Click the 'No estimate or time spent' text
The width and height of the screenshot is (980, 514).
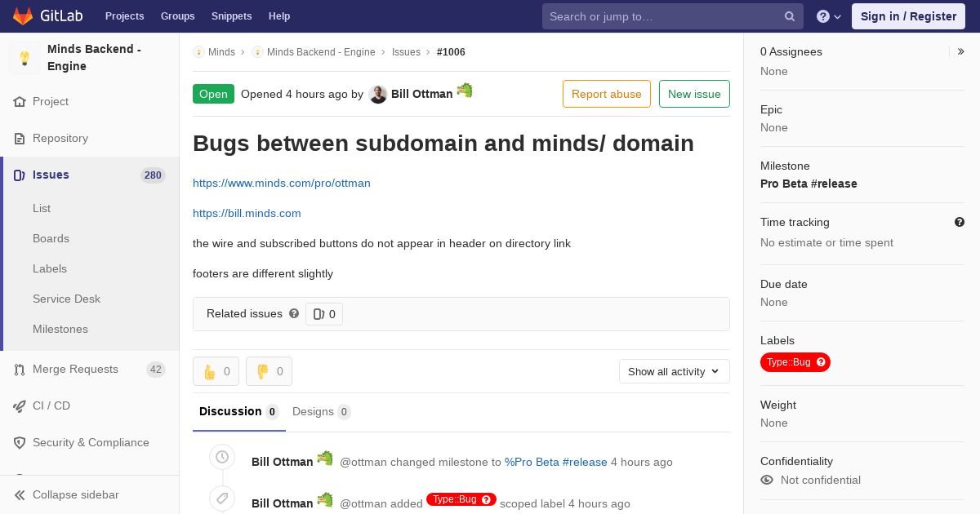826,242
